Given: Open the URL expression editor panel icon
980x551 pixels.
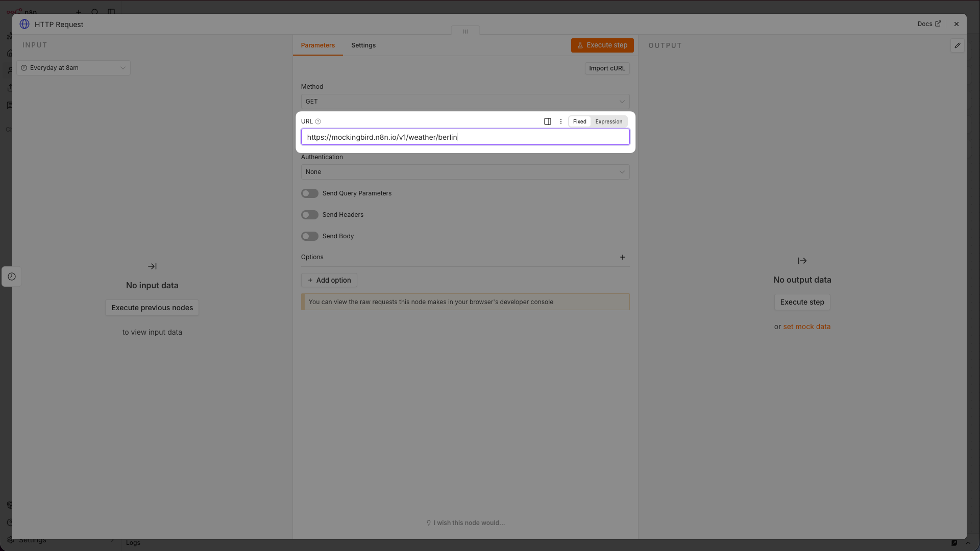Looking at the screenshot, I should click(547, 121).
